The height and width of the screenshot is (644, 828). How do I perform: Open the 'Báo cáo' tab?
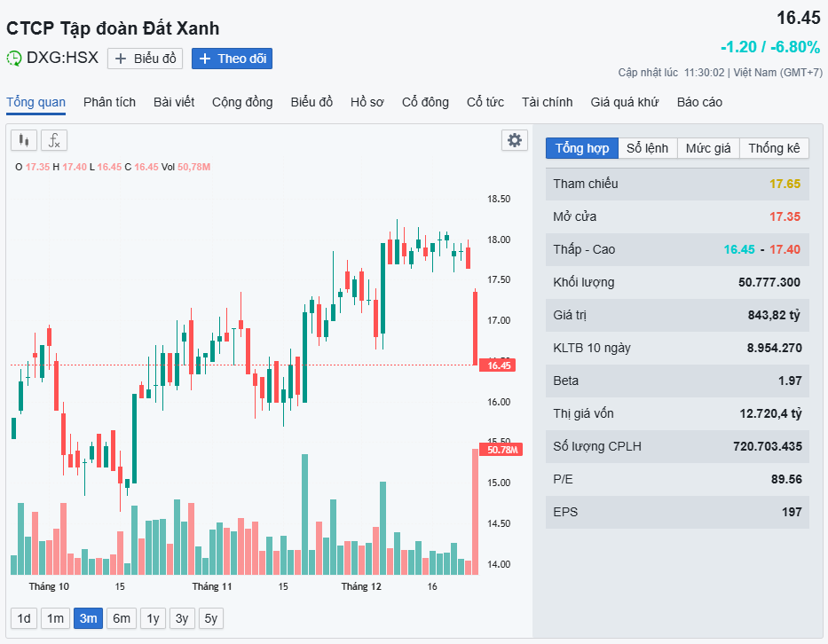pyautogui.click(x=699, y=102)
